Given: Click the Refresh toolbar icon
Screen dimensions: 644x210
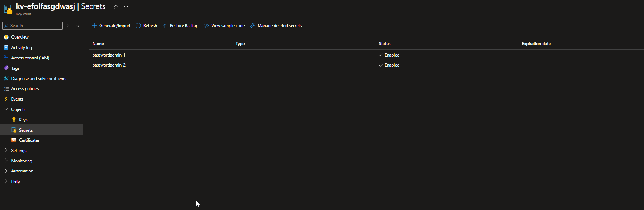Looking at the screenshot, I should pos(138,26).
